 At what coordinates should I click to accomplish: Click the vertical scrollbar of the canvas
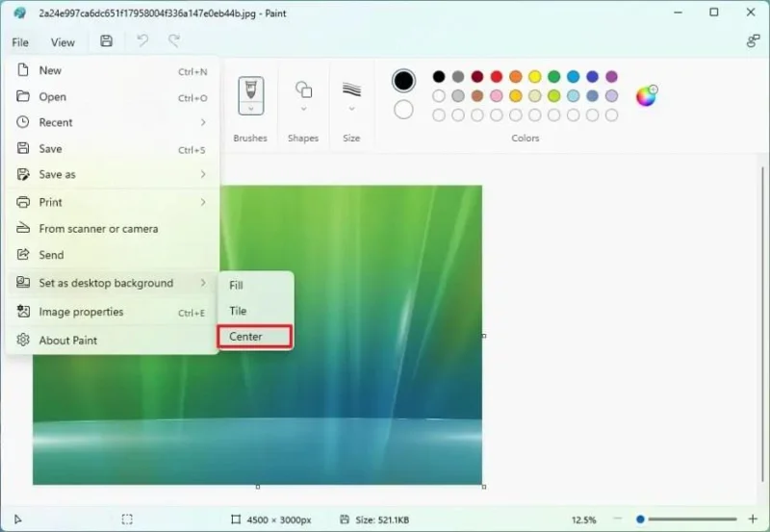(762, 324)
